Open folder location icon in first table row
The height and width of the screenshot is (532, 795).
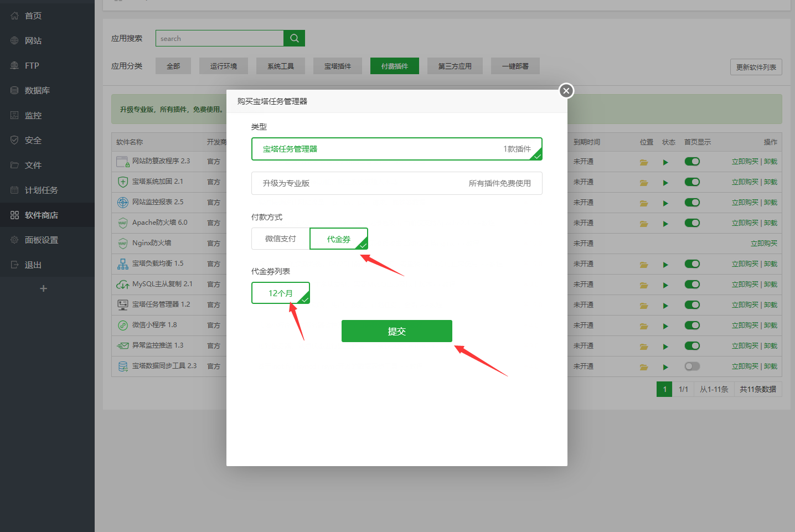[644, 162]
